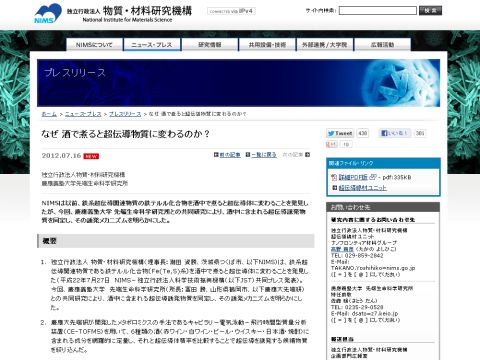480x360 pixels.
Task: Open the 超伝導材料ユニット link
Action: 363,188
